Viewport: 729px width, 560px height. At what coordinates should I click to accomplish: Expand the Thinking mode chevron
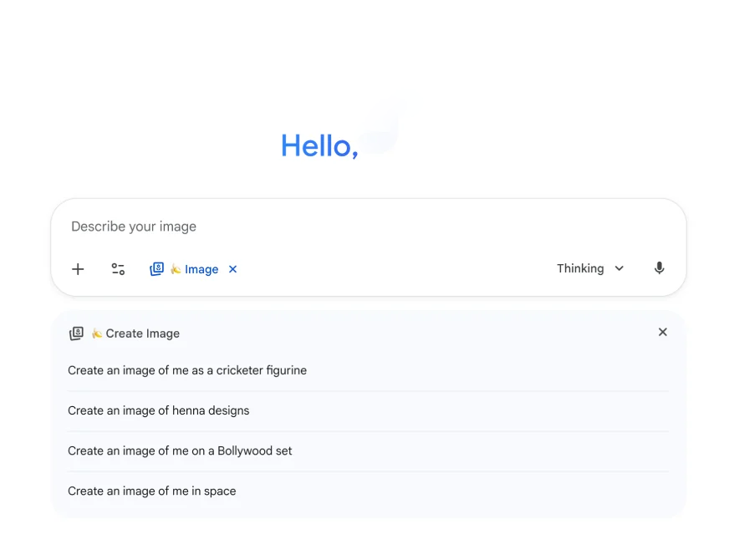[x=619, y=268]
